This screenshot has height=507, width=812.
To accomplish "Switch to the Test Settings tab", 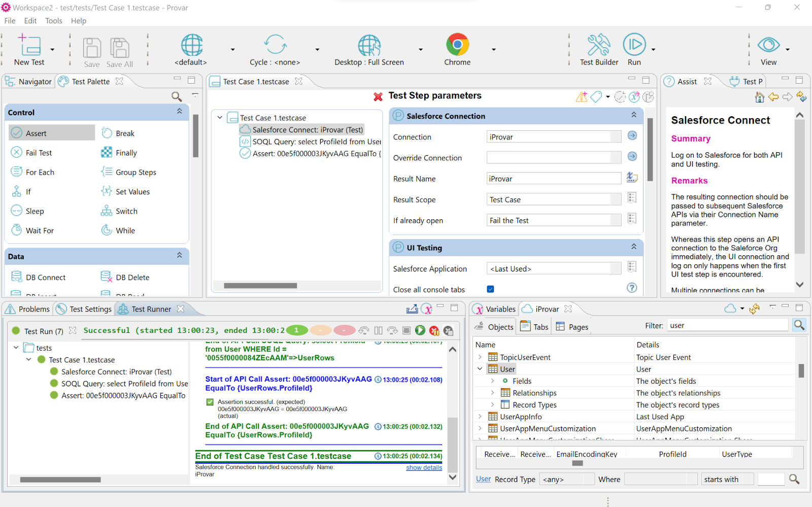I will (84, 309).
